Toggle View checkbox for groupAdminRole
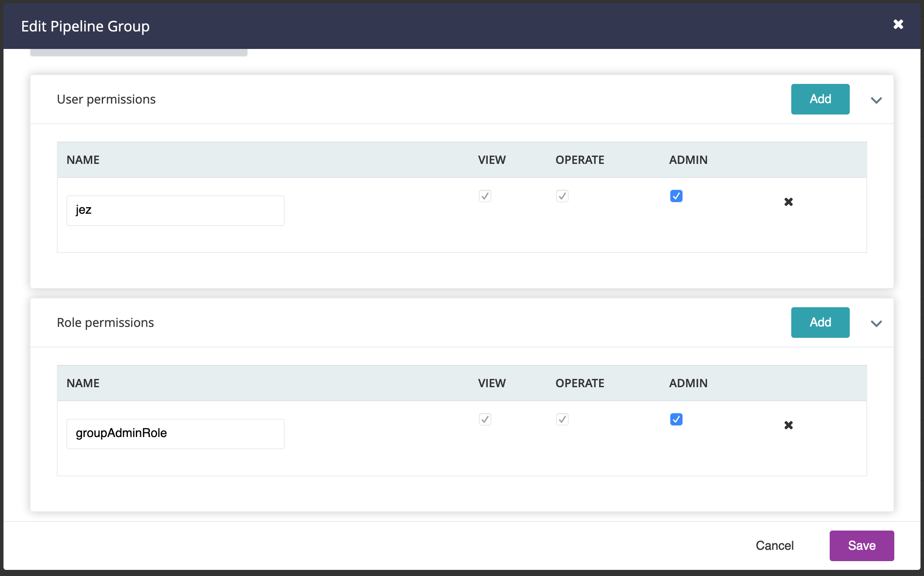Screen dimensions: 924x576 click(485, 420)
